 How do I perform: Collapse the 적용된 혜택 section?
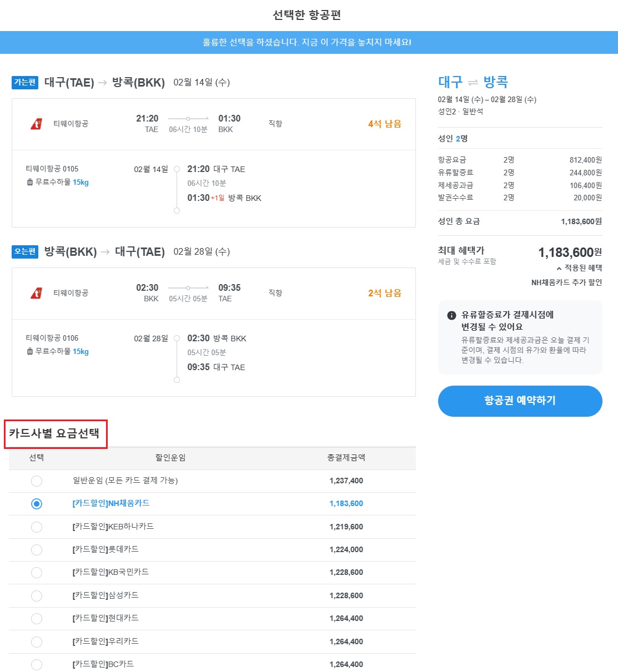[x=579, y=268]
